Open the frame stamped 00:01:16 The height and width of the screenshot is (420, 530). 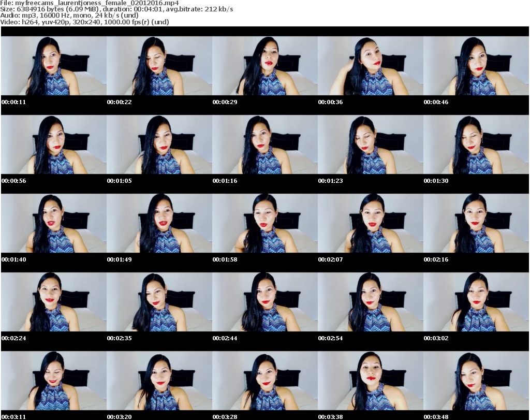click(x=265, y=144)
